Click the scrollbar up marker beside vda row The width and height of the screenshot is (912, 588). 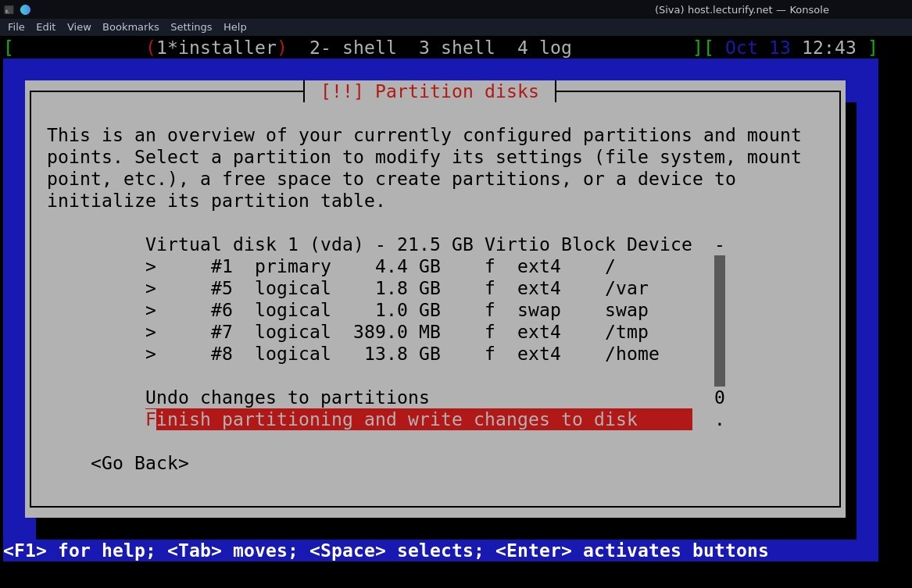click(x=720, y=244)
